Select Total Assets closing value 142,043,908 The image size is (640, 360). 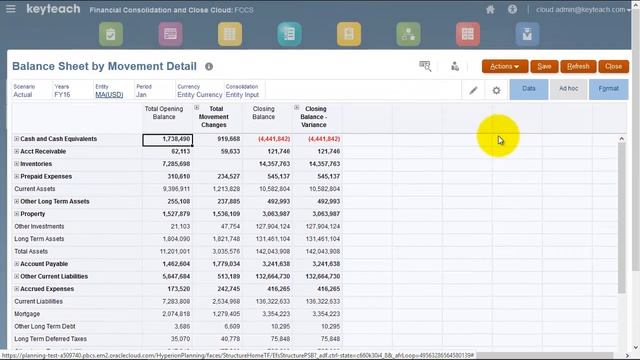coord(268,251)
